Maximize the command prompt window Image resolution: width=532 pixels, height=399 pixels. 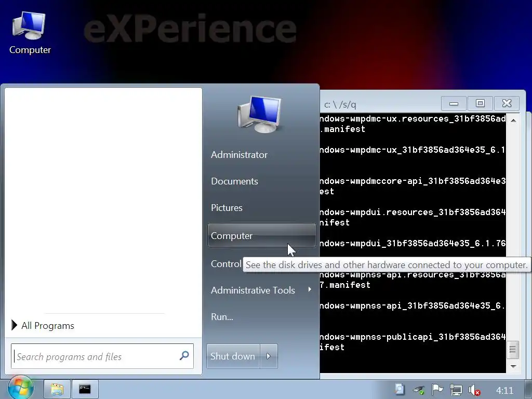coord(480,103)
